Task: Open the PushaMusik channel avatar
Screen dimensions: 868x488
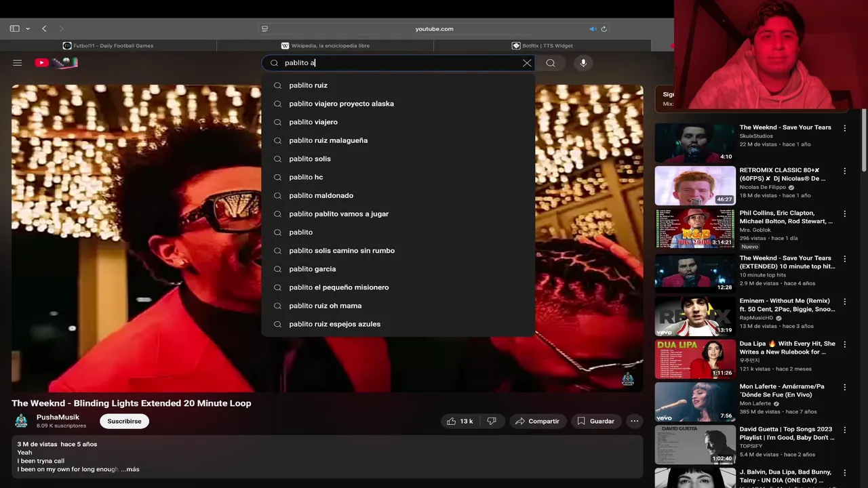Action: 22,421
